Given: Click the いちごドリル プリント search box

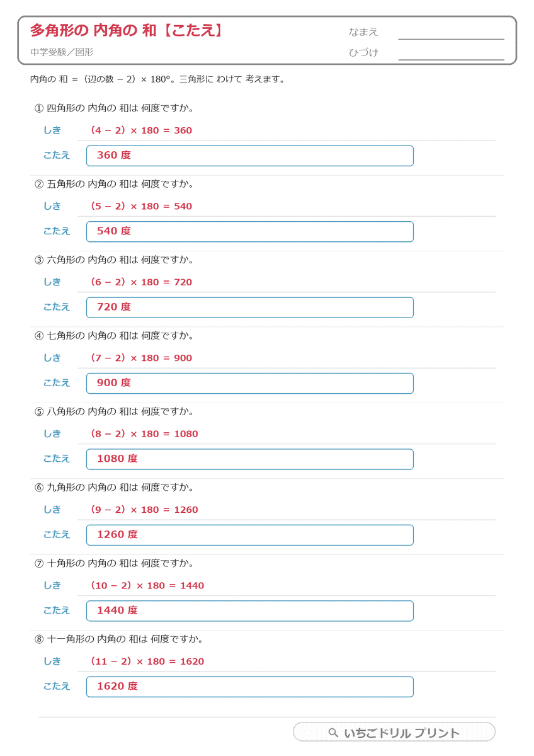Looking at the screenshot, I should 394,732.
